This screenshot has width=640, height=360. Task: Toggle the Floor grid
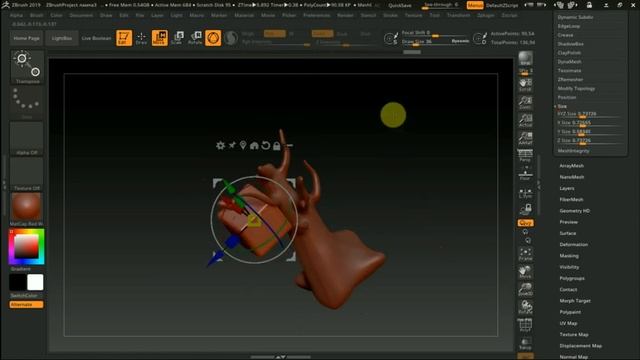pyautogui.click(x=525, y=174)
